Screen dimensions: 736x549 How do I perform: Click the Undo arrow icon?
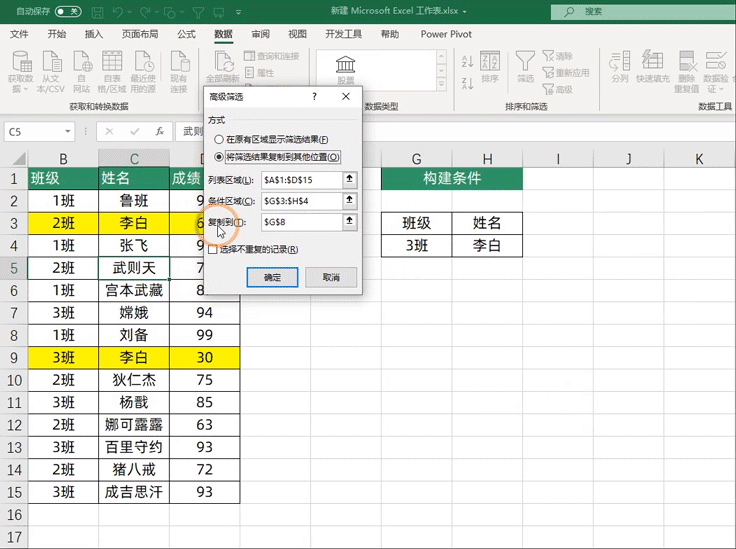(x=119, y=12)
